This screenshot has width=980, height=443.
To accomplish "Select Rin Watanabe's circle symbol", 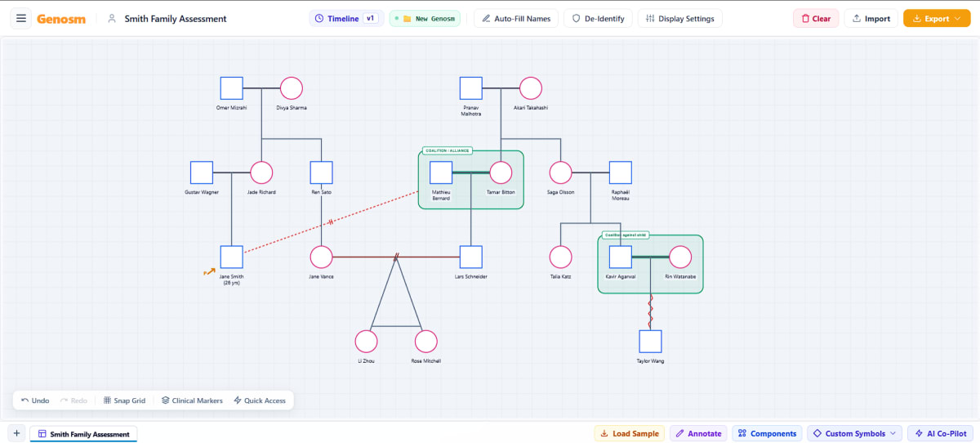I will pos(680,257).
